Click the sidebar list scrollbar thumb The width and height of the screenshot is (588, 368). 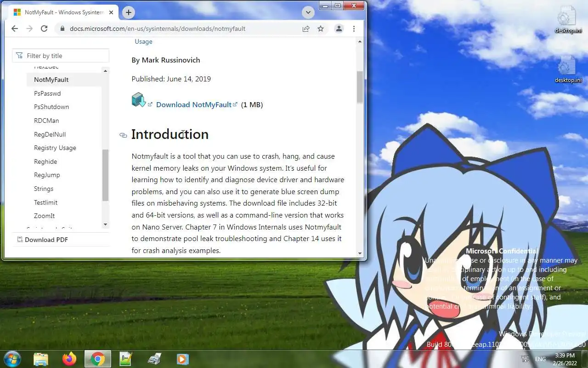click(x=106, y=175)
